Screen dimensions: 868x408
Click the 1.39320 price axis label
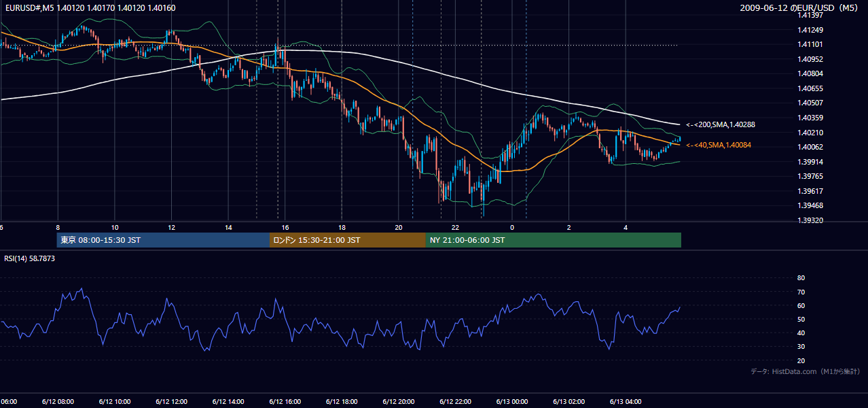pyautogui.click(x=811, y=220)
